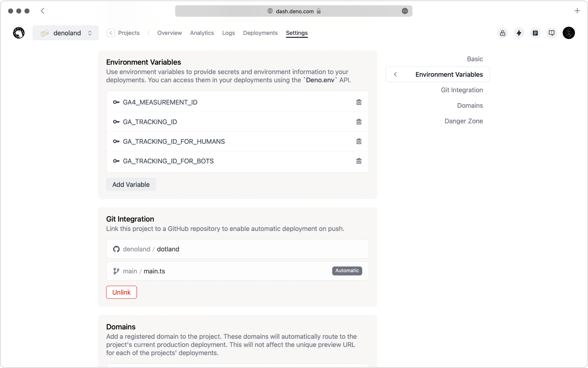Click the GitHub icon next to denoland/dotland
This screenshot has width=588, height=368.
[x=116, y=249]
